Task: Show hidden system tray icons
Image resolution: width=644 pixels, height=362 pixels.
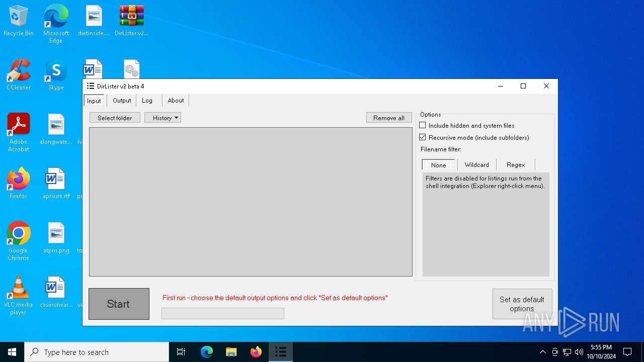Action: (542, 352)
